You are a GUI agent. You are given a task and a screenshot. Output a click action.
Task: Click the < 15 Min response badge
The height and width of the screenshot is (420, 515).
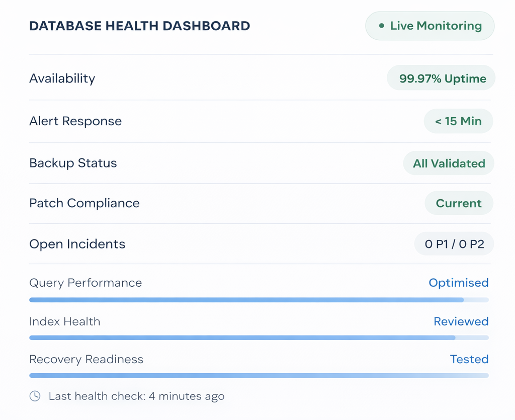[x=458, y=121]
